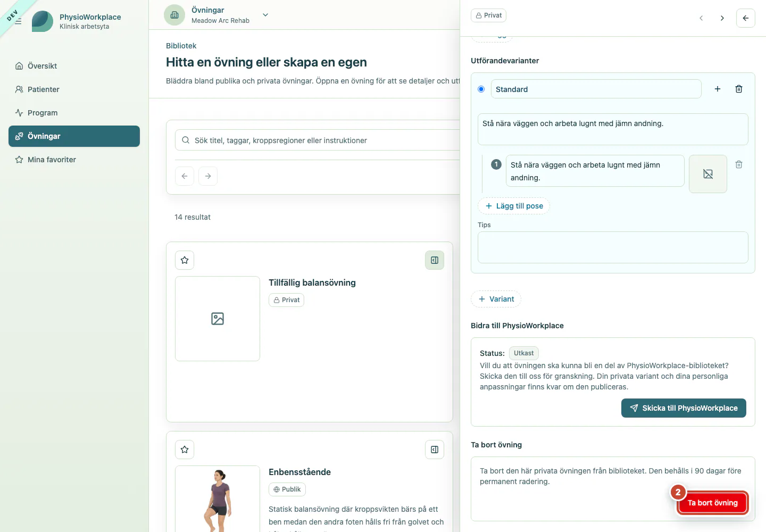The width and height of the screenshot is (766, 532).
Task: Click the 14 resultat count text
Action: 193,217
